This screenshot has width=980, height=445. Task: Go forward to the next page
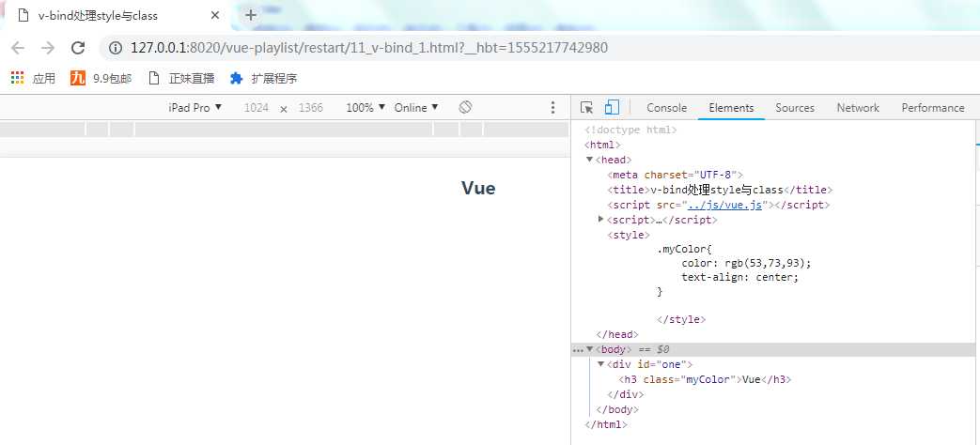click(48, 48)
